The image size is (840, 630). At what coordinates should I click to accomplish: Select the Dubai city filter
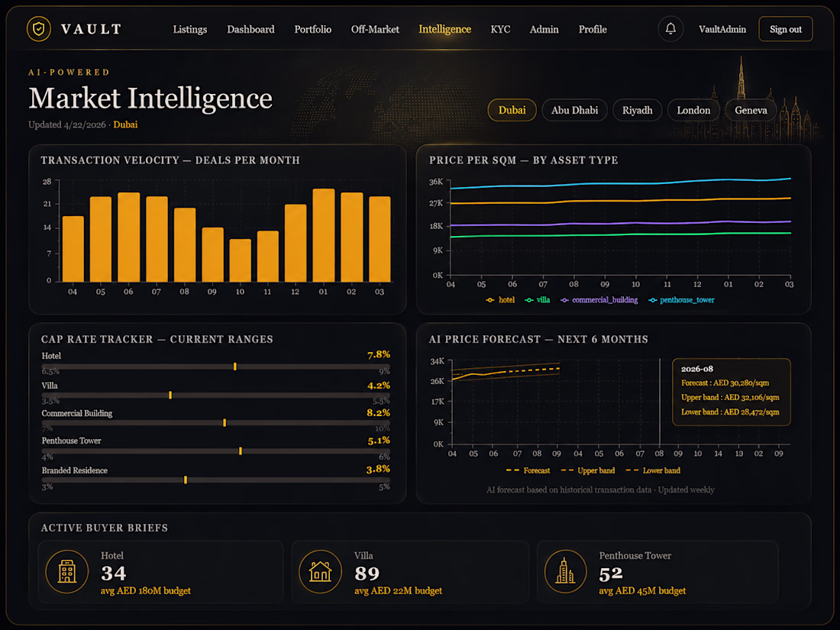(x=512, y=110)
